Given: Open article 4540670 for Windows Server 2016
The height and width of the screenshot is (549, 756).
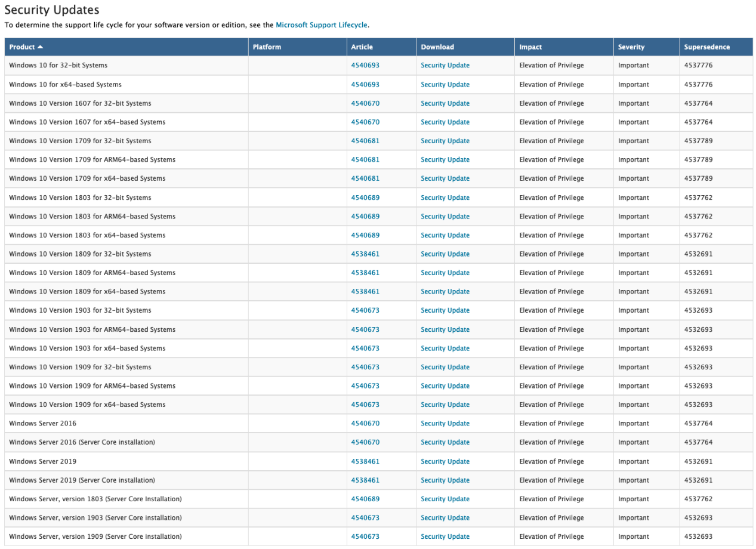Looking at the screenshot, I should tap(365, 424).
